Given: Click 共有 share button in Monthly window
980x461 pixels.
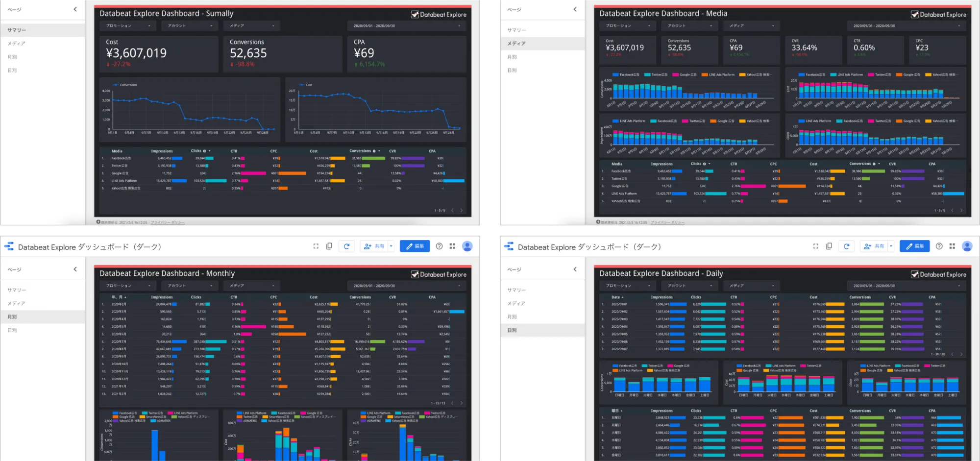Looking at the screenshot, I should [x=374, y=246].
